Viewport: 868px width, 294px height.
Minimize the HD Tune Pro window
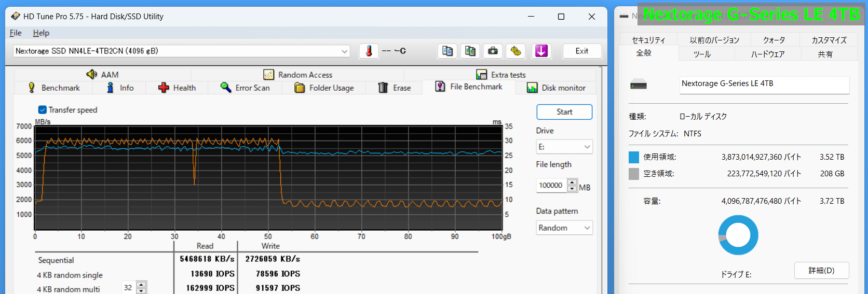[x=531, y=17]
